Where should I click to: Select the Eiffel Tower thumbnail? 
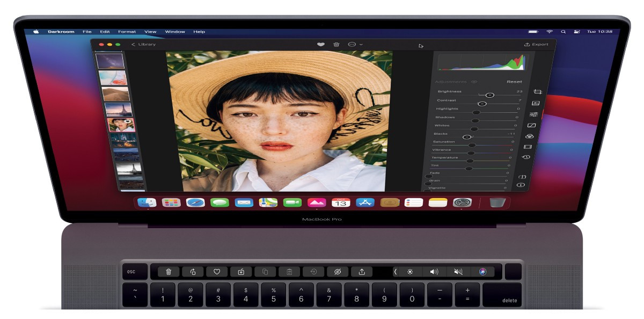pos(118,110)
